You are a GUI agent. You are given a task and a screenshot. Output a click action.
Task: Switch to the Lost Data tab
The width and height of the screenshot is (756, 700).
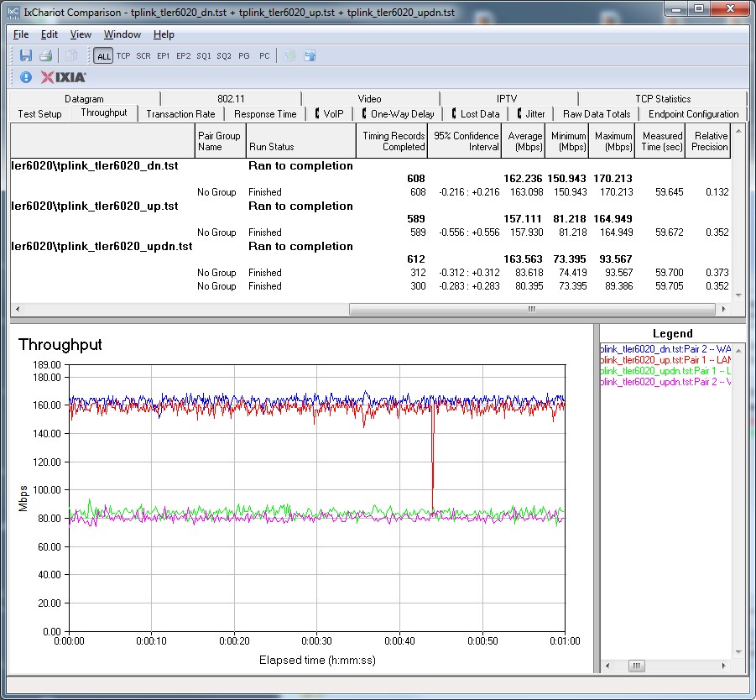[476, 114]
